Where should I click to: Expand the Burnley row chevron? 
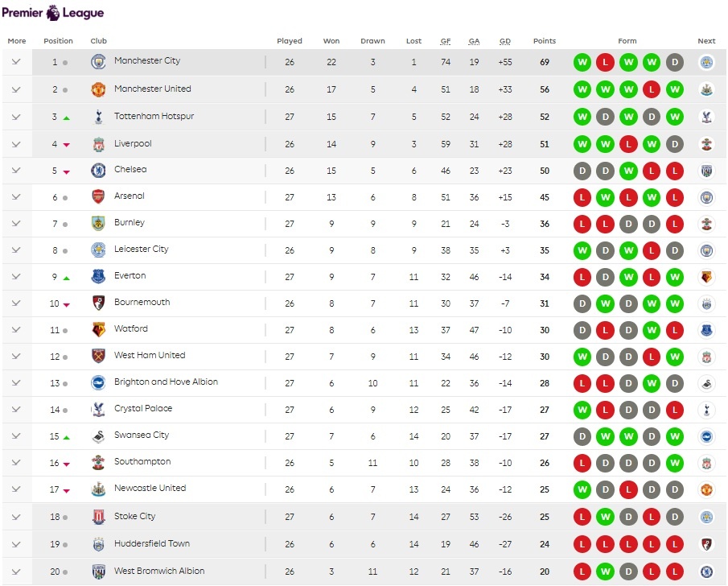[x=16, y=223]
